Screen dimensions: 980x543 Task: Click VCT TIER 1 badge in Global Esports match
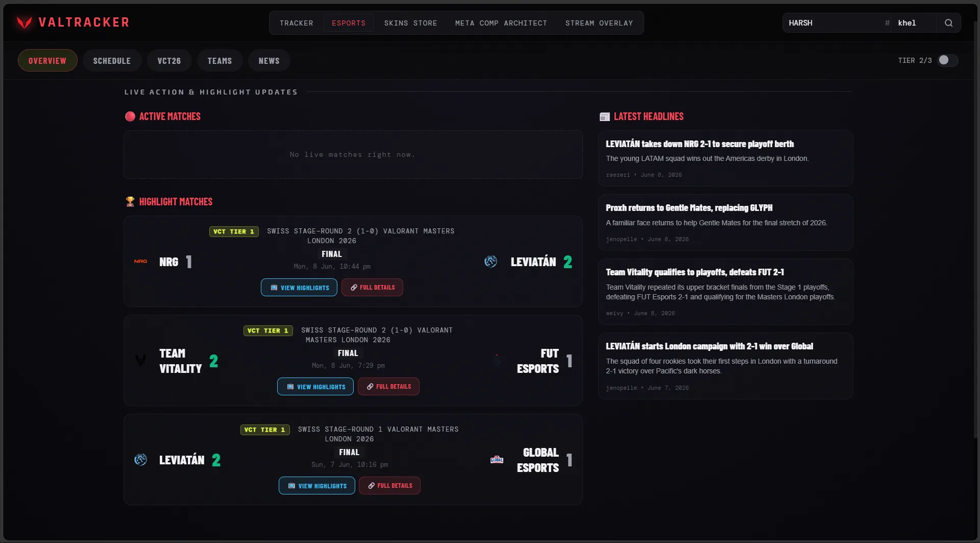pyautogui.click(x=265, y=430)
